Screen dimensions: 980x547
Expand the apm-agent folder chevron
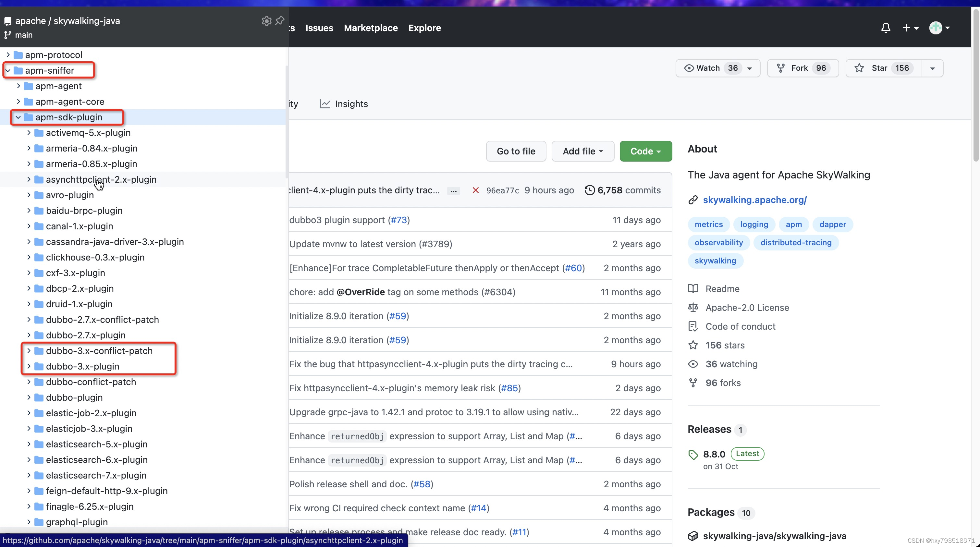pos(18,86)
